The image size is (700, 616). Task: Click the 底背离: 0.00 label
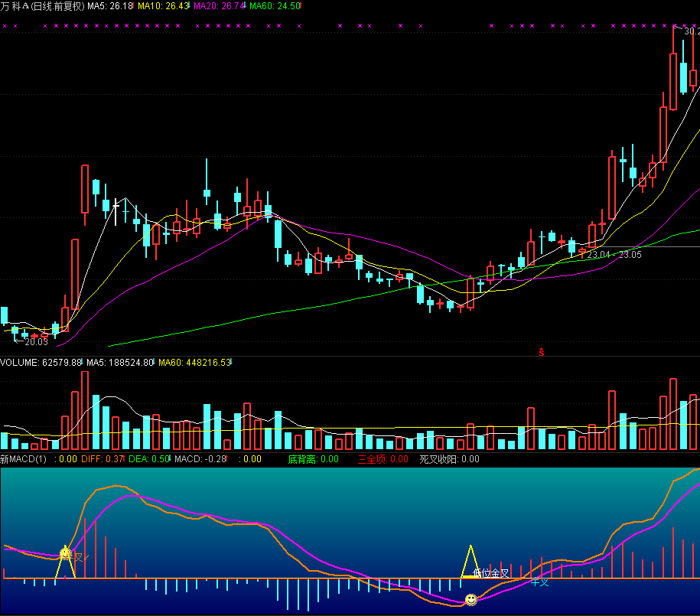click(314, 459)
